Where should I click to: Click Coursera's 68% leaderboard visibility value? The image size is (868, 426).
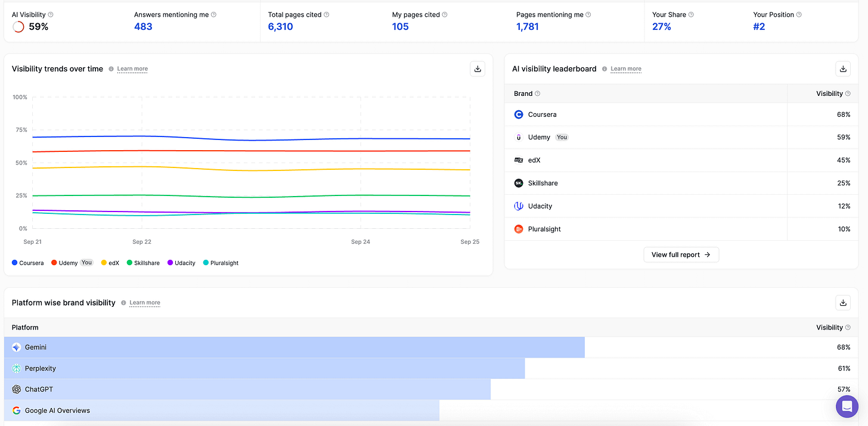[x=844, y=114]
